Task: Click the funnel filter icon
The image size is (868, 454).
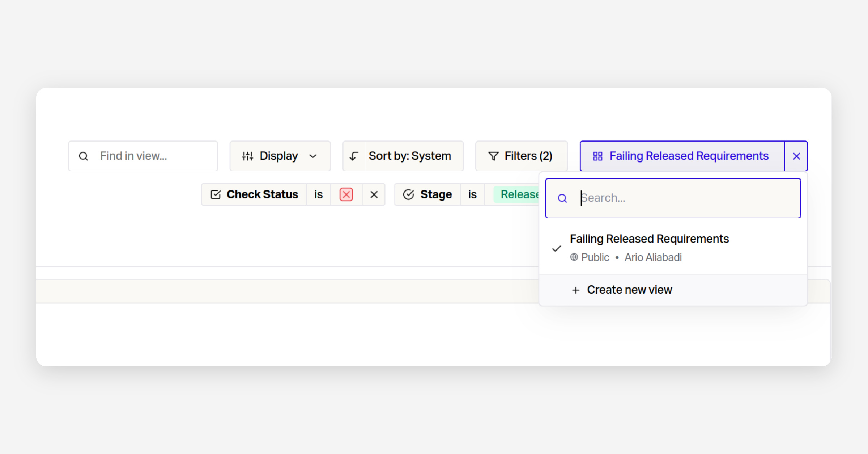Action: click(x=493, y=156)
